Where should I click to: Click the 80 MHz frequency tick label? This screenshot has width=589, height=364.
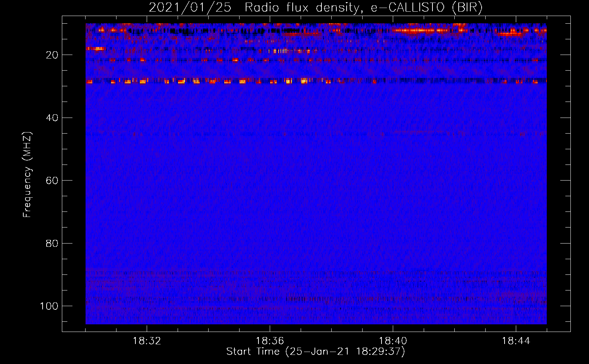[x=52, y=243]
